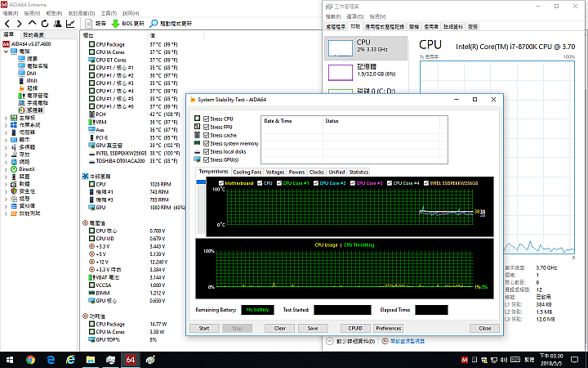Toggle the Stress FPU checkbox
This screenshot has width=588, height=368.
point(206,127)
